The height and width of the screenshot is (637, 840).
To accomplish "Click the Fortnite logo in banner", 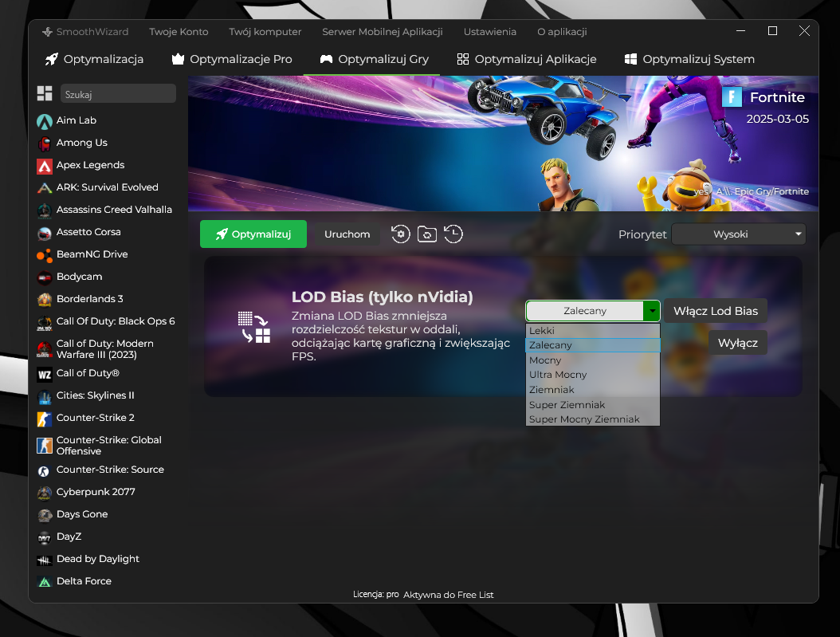I will pyautogui.click(x=732, y=97).
